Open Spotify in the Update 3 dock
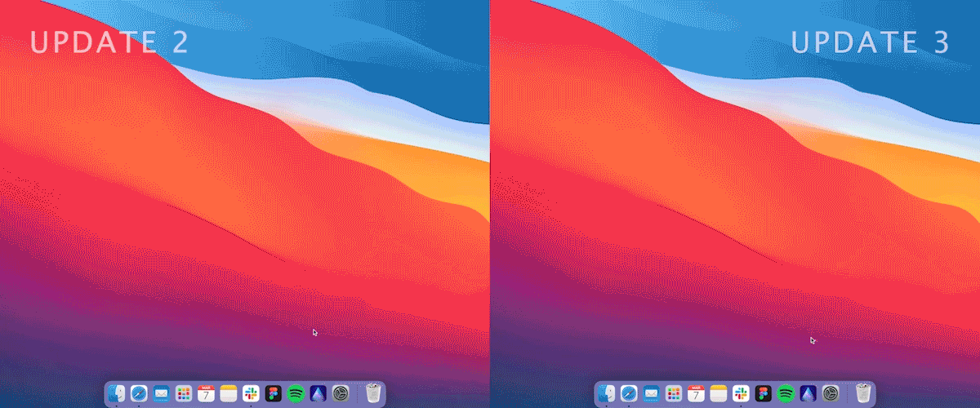 click(786, 393)
